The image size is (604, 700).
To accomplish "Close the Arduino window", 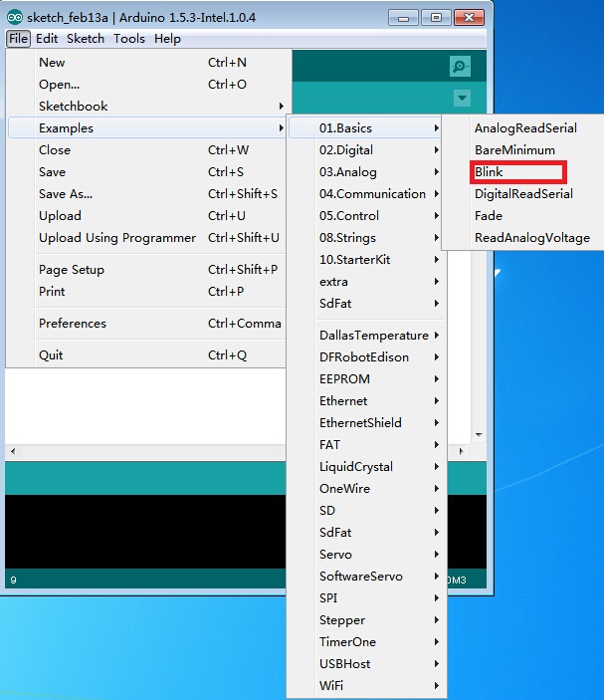I will pyautogui.click(x=469, y=18).
